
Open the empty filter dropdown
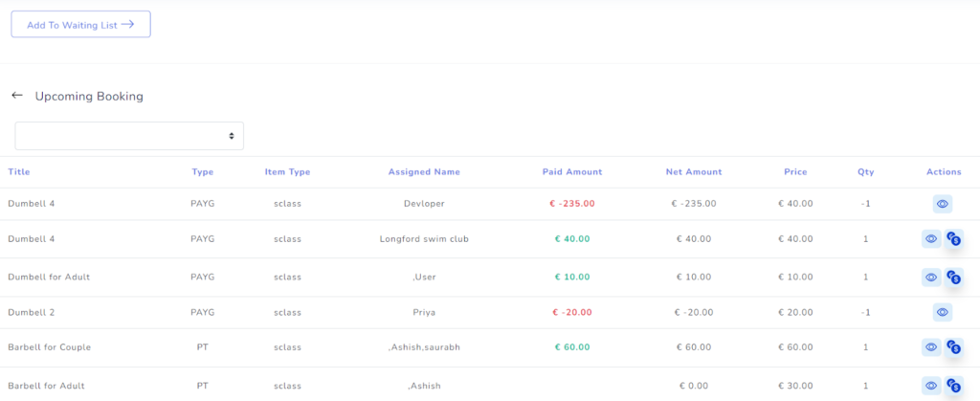tap(129, 136)
